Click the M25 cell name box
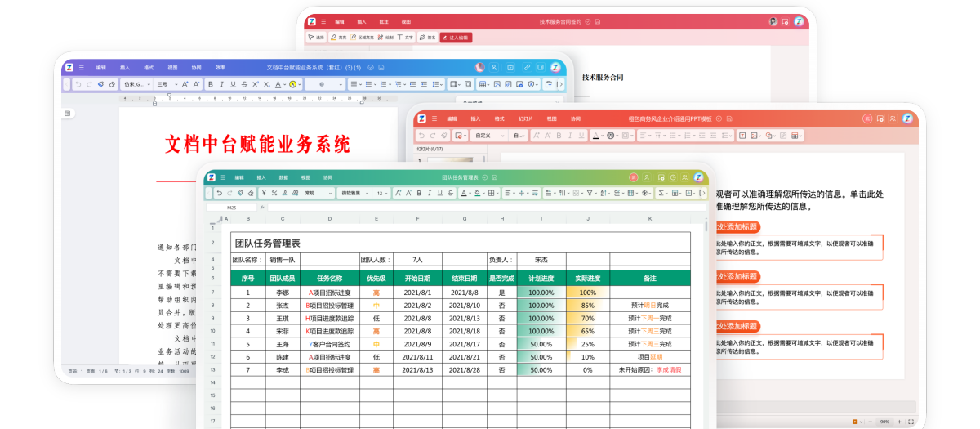Viewport: 980px width, 429px height. click(231, 208)
